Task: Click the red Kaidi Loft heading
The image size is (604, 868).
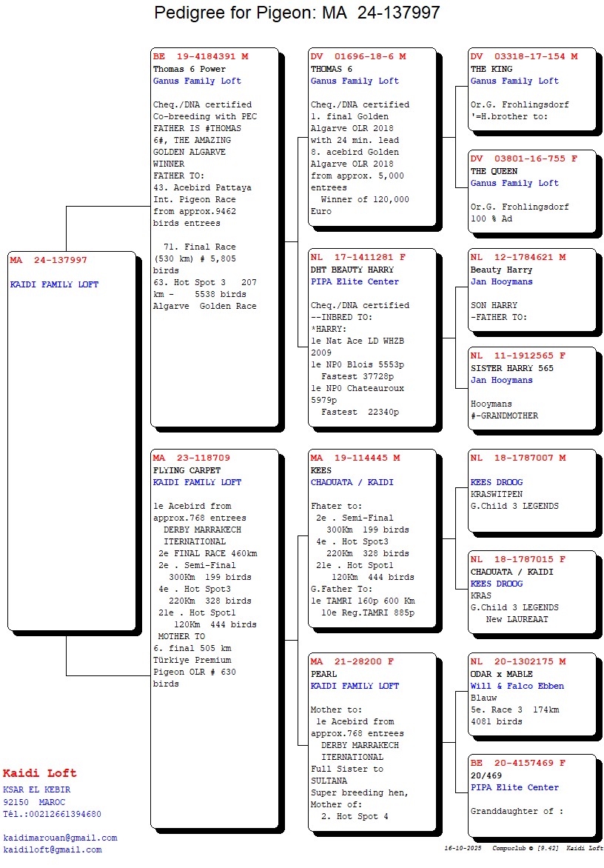Action: point(39,774)
